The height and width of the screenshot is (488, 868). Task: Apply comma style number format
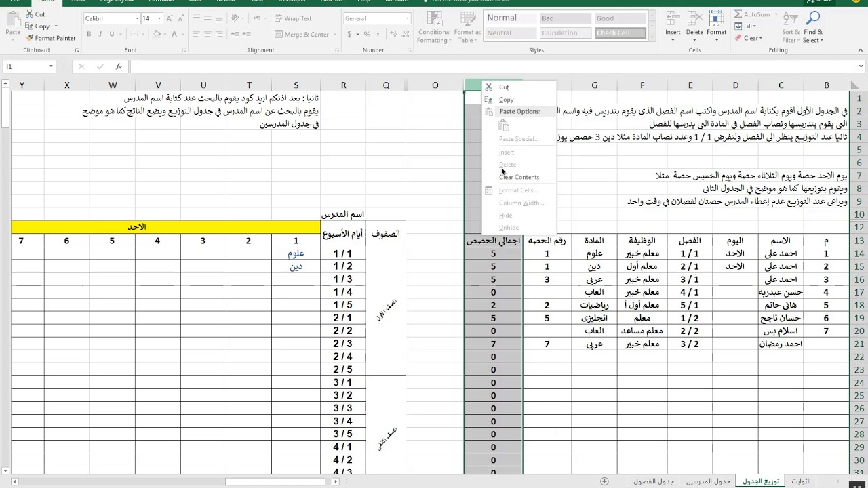[x=378, y=34]
